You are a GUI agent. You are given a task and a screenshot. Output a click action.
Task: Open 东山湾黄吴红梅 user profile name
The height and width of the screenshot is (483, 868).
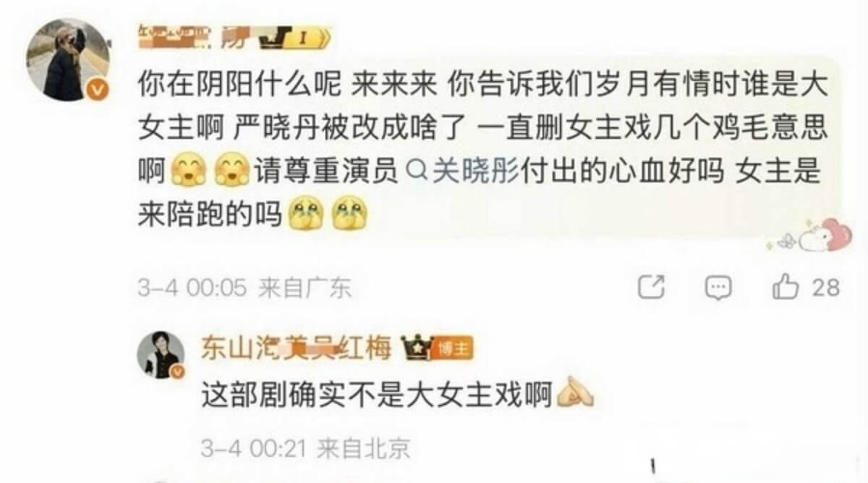(x=297, y=349)
